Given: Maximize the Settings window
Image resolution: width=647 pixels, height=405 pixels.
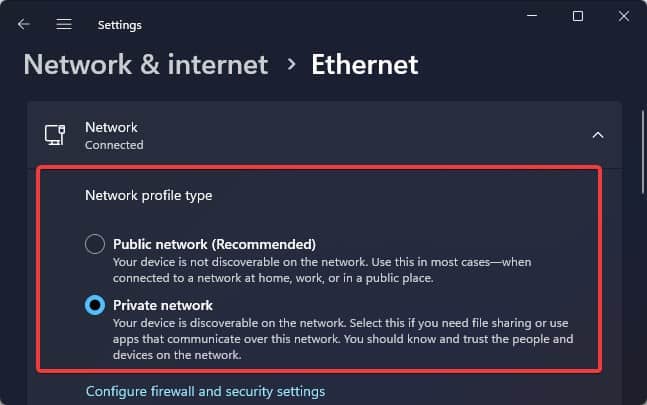Looking at the screenshot, I should 578,16.
